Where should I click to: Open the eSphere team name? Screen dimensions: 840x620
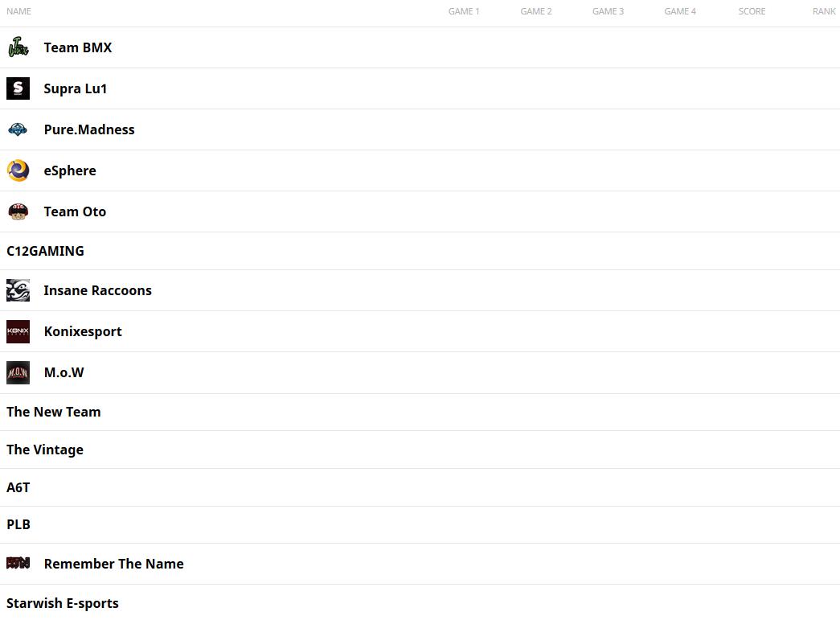click(70, 171)
